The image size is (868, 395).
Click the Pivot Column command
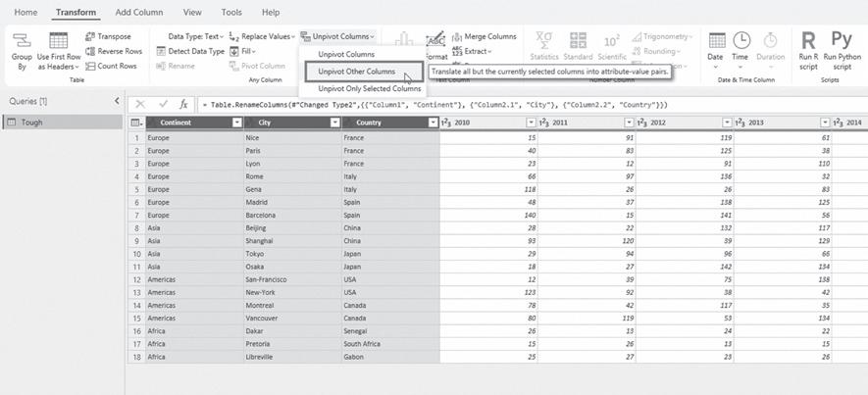click(257, 66)
